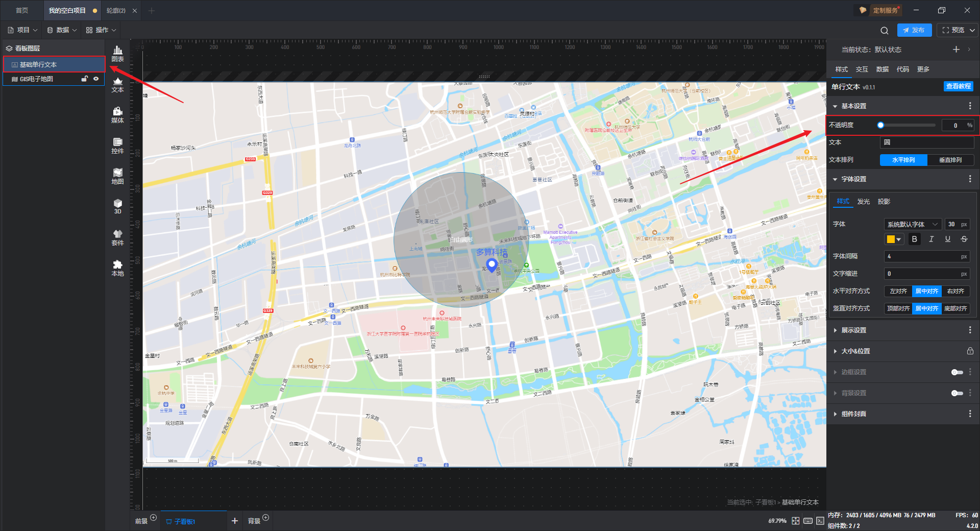
Task: Click the 不透明度 opacity slider handle
Action: coord(880,125)
